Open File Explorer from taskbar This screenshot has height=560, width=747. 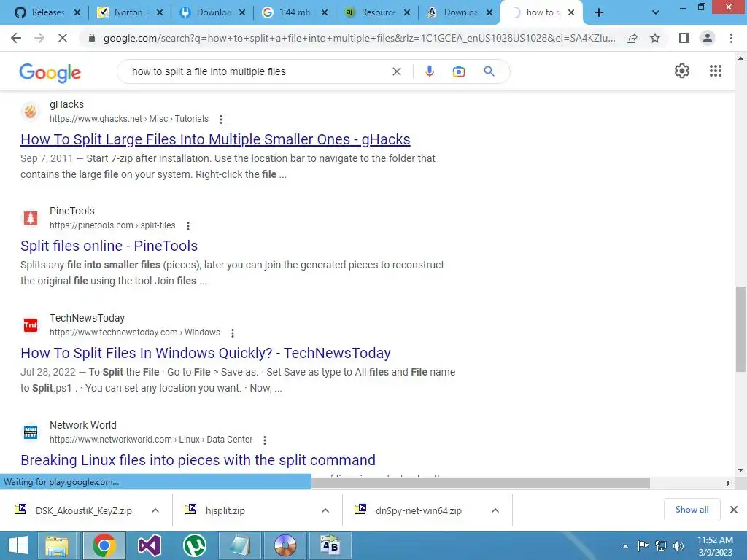tap(57, 545)
